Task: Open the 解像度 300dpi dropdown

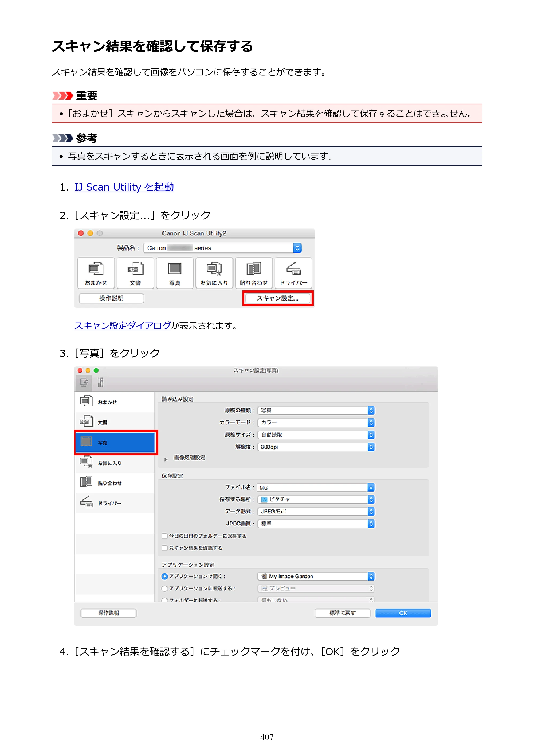Action: pyautogui.click(x=316, y=447)
